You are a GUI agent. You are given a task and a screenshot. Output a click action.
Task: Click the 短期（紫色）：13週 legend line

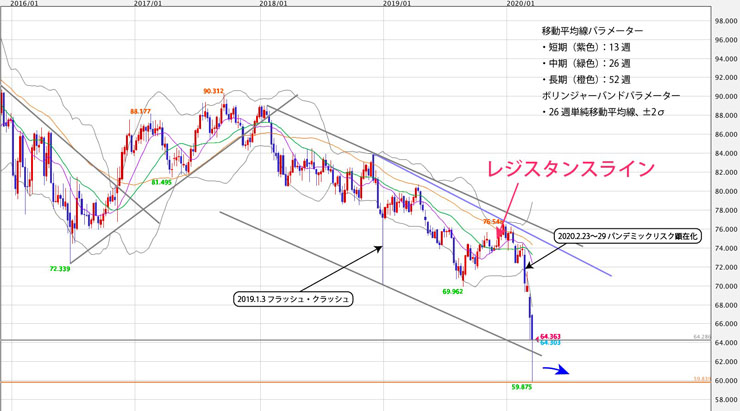coord(585,47)
